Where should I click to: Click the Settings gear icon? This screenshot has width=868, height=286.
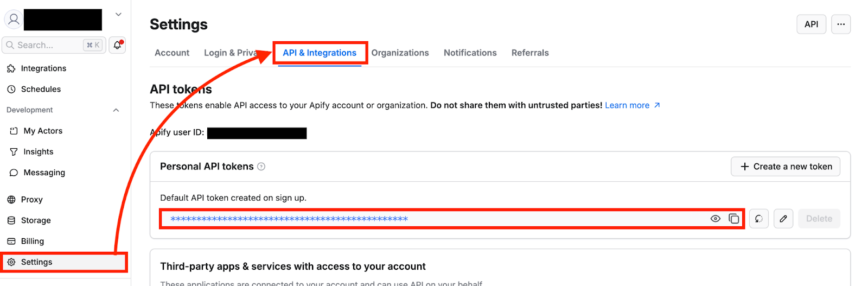11,262
